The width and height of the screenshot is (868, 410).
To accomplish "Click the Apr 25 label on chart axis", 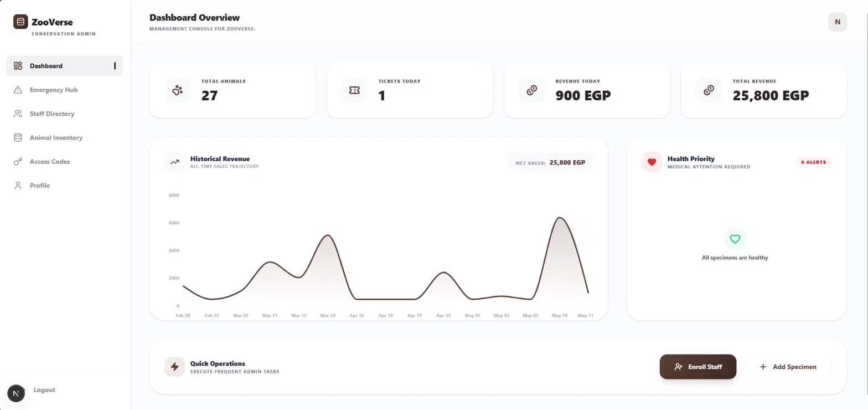I will tap(443, 315).
